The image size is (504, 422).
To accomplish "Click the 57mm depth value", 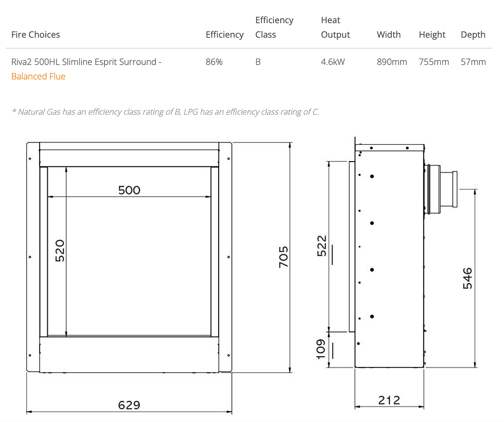I will click(x=473, y=62).
